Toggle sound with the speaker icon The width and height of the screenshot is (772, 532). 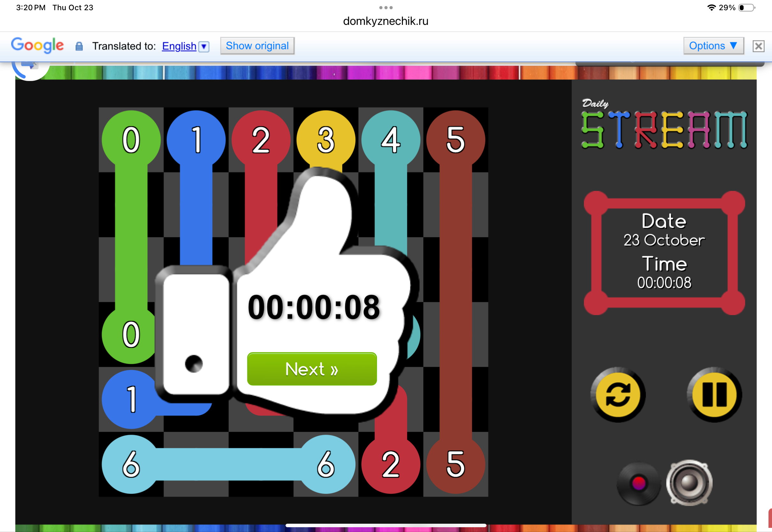pyautogui.click(x=689, y=482)
